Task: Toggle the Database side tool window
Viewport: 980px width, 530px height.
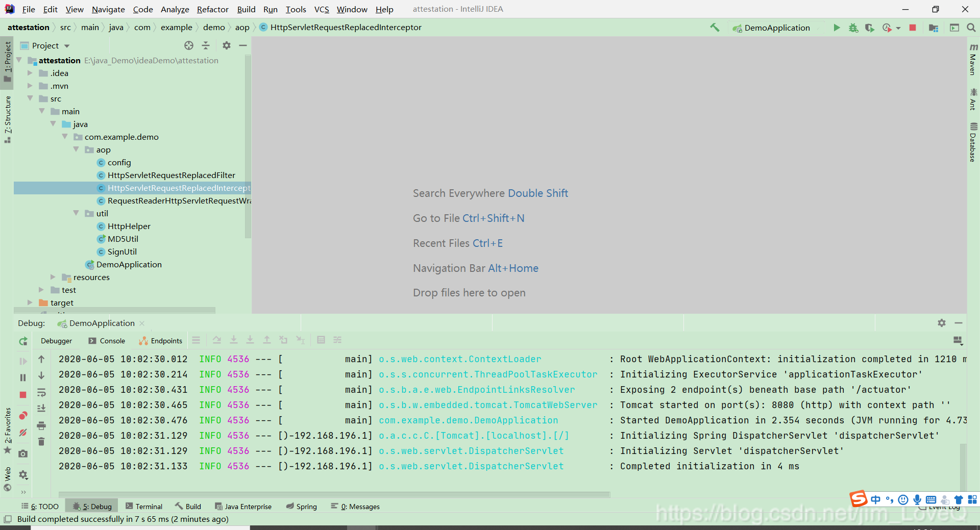Action: [973, 142]
